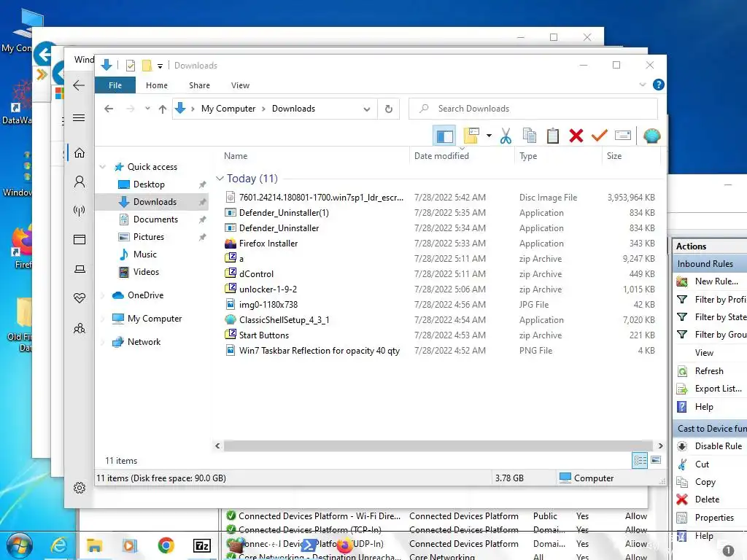Select Videos in navigation pane
The width and height of the screenshot is (747, 560).
tap(146, 272)
